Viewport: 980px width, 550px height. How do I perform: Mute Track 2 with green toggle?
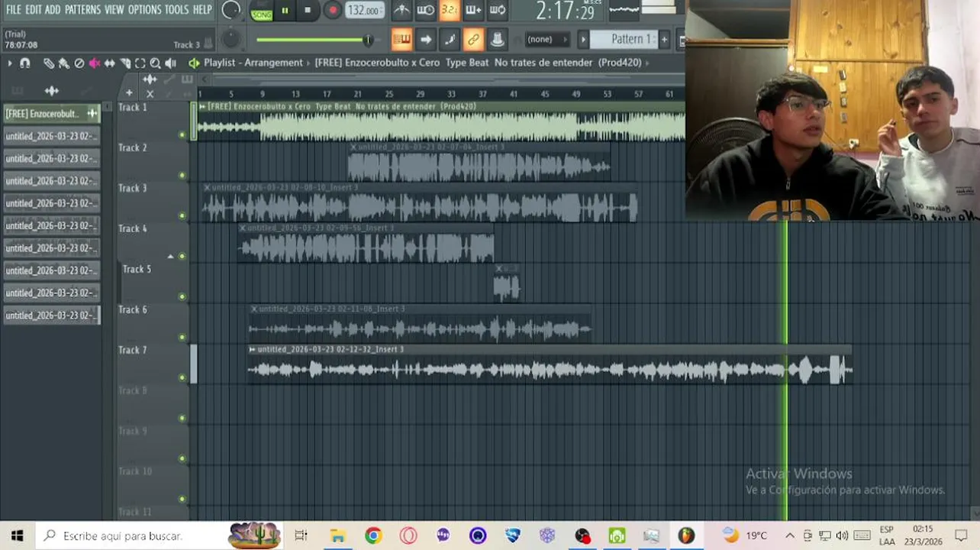tap(182, 176)
